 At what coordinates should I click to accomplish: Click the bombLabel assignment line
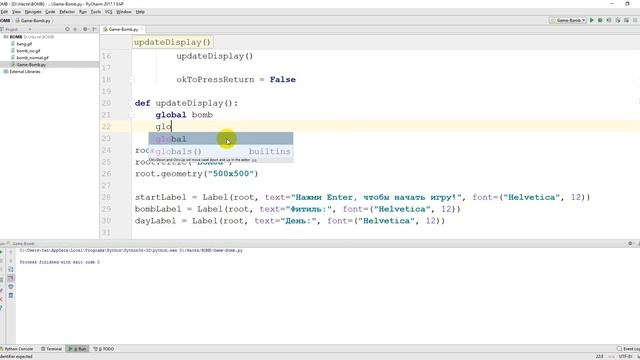point(298,209)
